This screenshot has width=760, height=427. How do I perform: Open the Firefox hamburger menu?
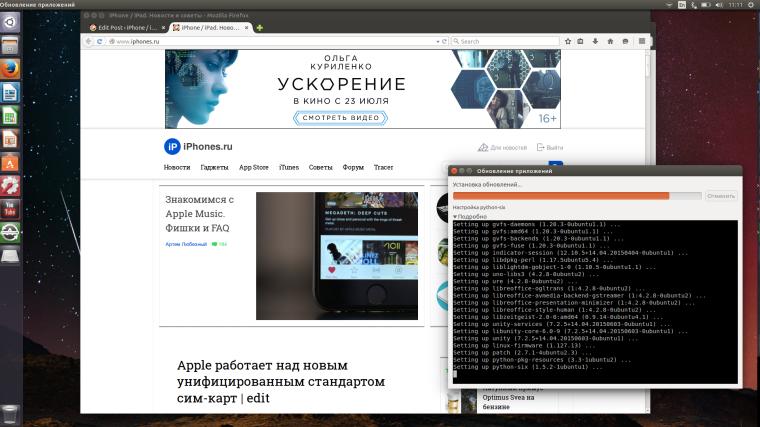click(642, 41)
